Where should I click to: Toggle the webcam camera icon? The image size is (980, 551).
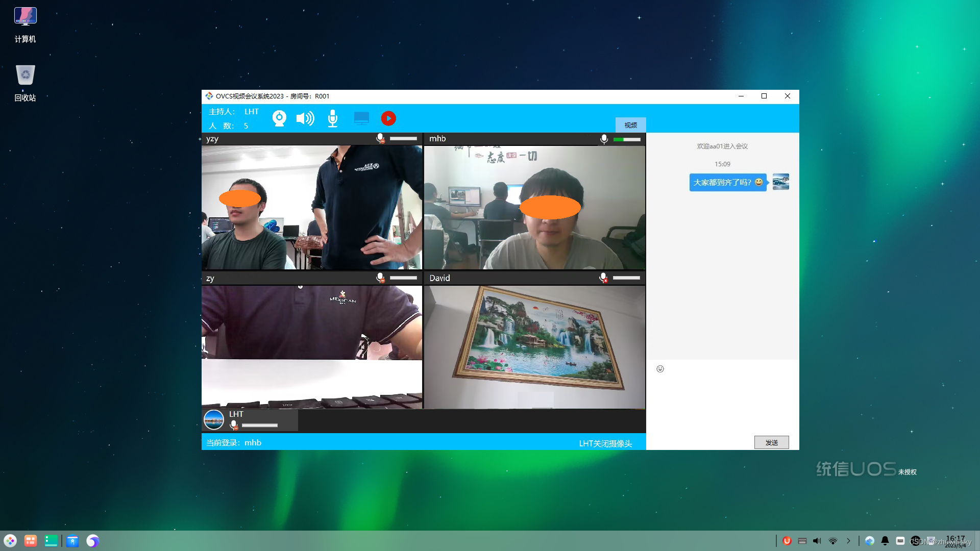(279, 118)
